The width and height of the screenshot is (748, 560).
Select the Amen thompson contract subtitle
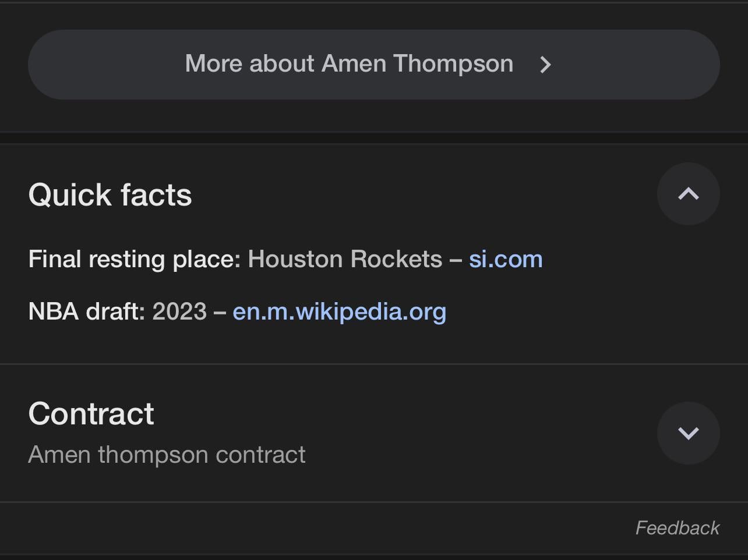(x=167, y=455)
